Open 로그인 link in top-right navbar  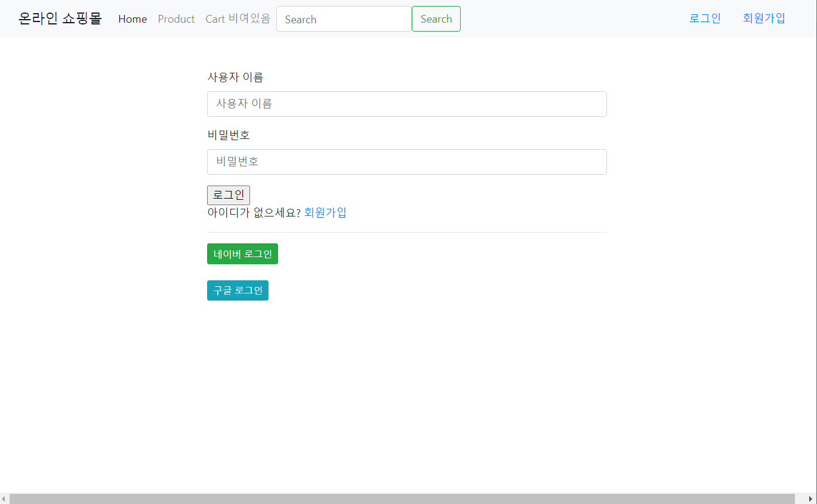pyautogui.click(x=705, y=18)
